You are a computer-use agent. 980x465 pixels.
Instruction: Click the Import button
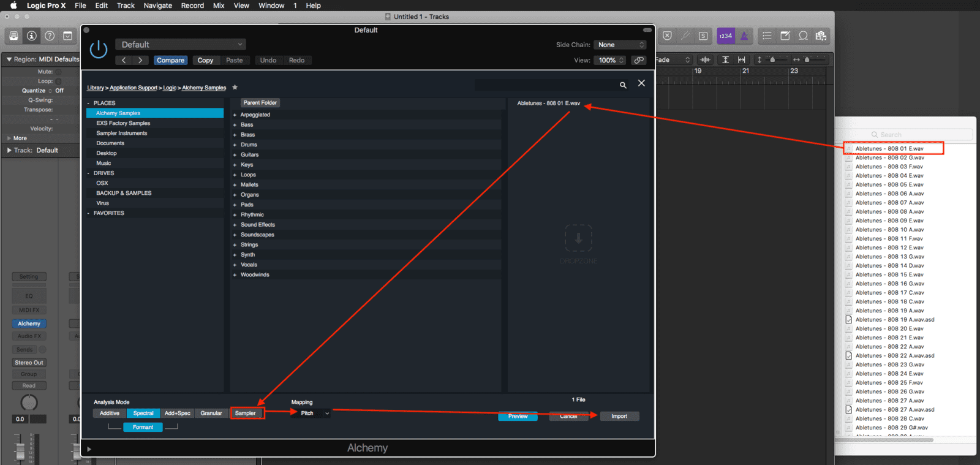click(x=619, y=416)
